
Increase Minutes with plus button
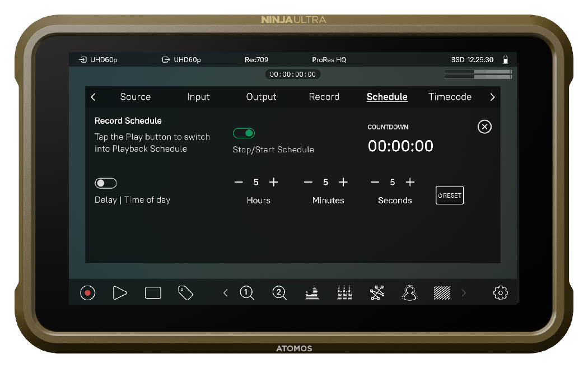[343, 182]
